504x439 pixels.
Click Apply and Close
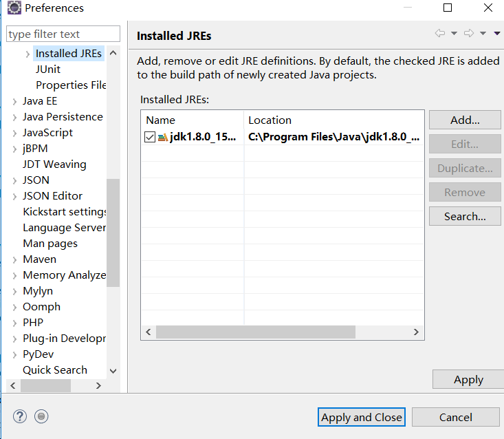tap(361, 417)
